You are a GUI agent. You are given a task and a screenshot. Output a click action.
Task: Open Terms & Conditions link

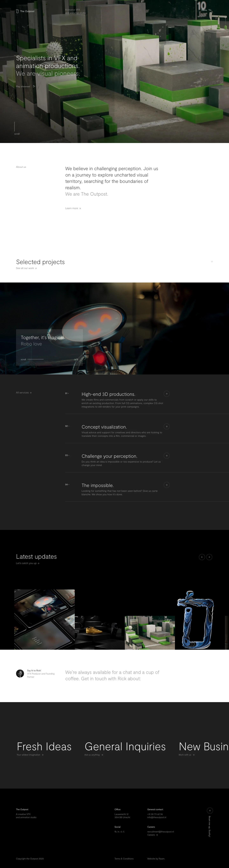pyautogui.click(x=124, y=859)
